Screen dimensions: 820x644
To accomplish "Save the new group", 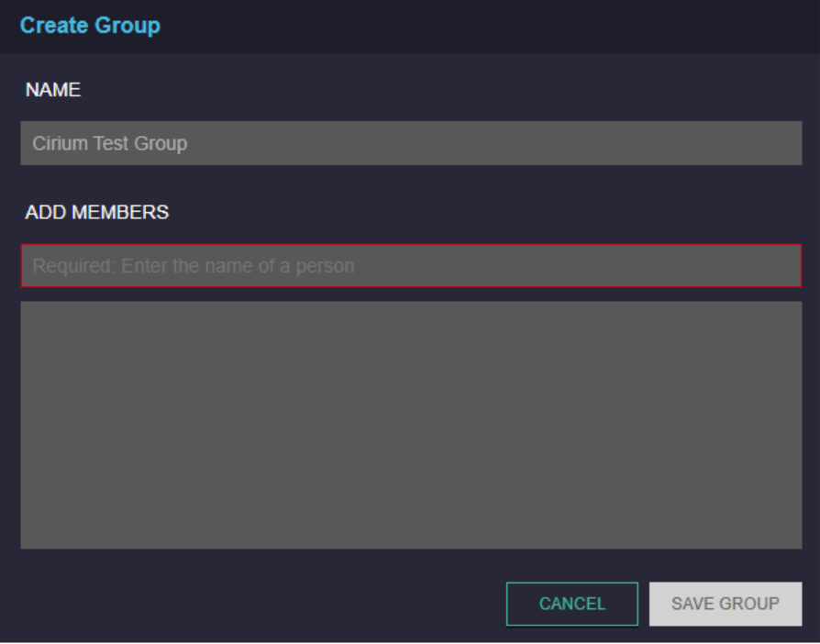I will point(726,604).
